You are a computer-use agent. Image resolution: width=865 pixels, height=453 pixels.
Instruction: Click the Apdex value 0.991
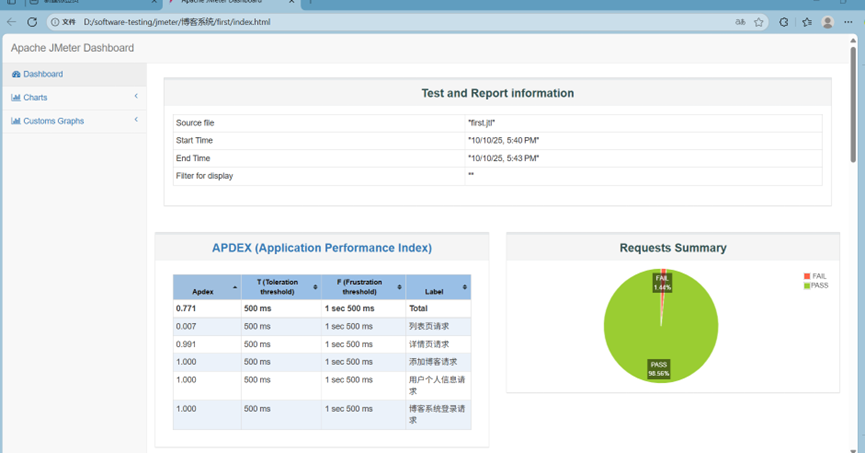pyautogui.click(x=186, y=344)
